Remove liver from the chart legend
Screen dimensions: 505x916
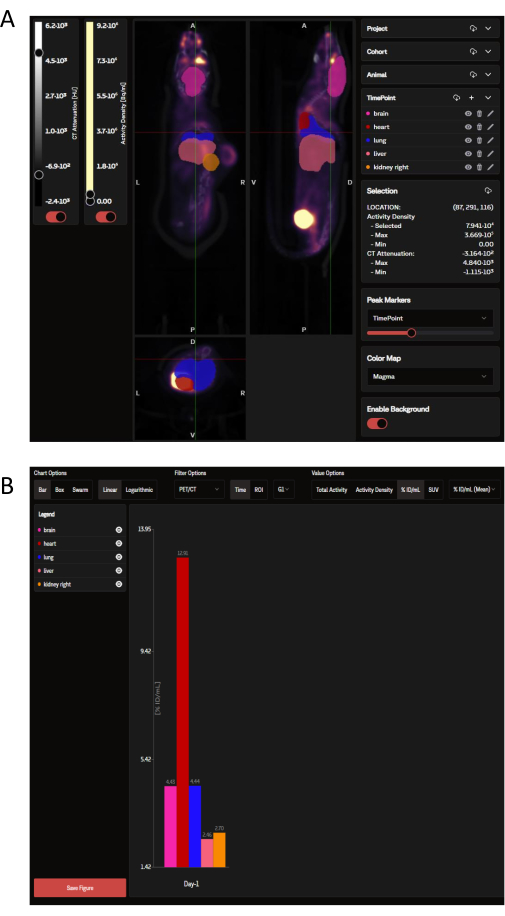coord(119,571)
